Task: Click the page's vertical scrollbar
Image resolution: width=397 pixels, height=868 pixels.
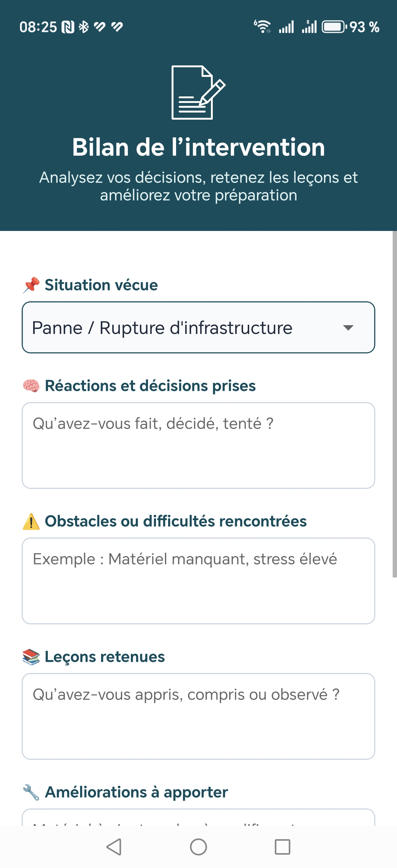Action: 394,404
